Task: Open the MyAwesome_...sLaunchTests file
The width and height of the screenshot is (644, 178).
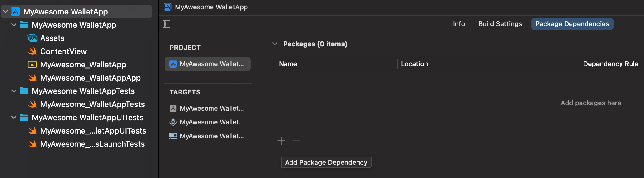Action: tap(93, 144)
